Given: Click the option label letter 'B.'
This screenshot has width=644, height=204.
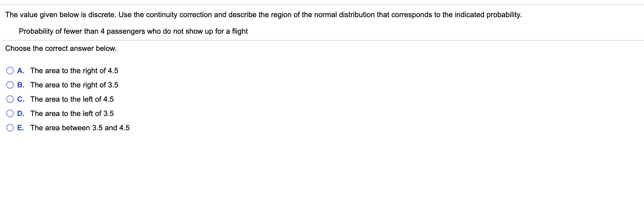Looking at the screenshot, I should click(21, 85).
